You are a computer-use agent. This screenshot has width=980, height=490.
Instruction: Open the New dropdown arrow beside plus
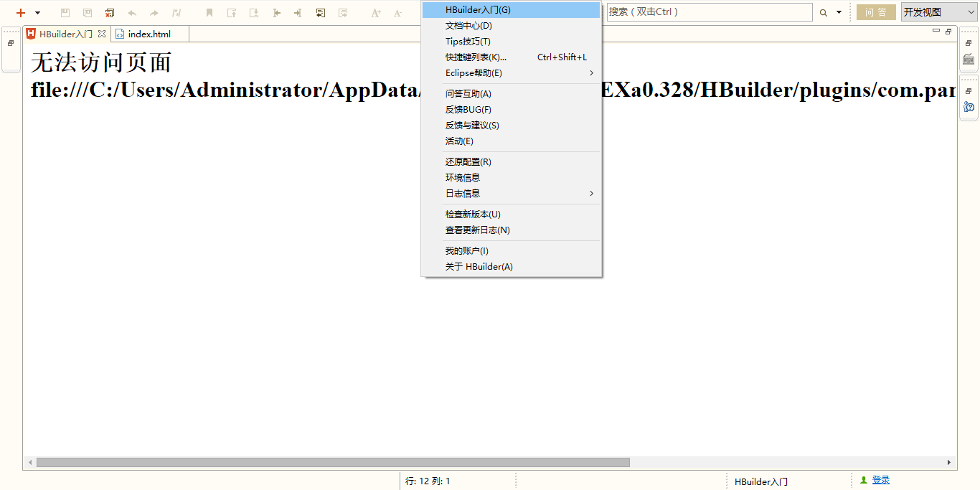pos(37,13)
